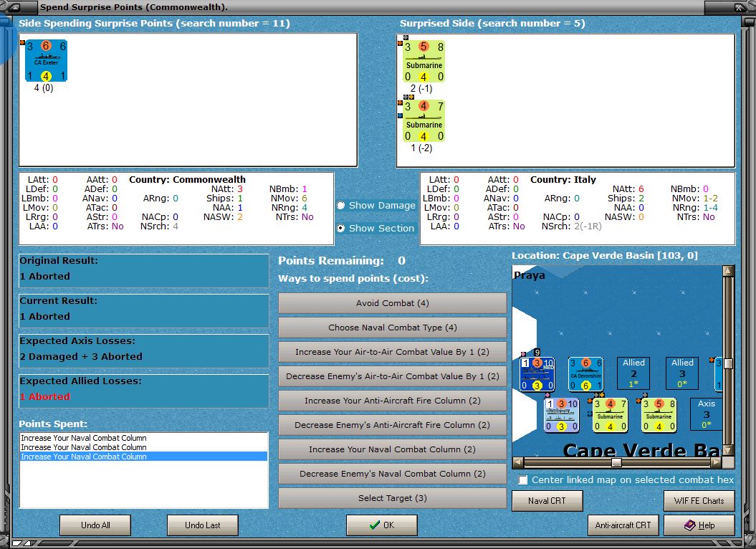
Task: Select second Points Spent list entry
Action: click(144, 447)
